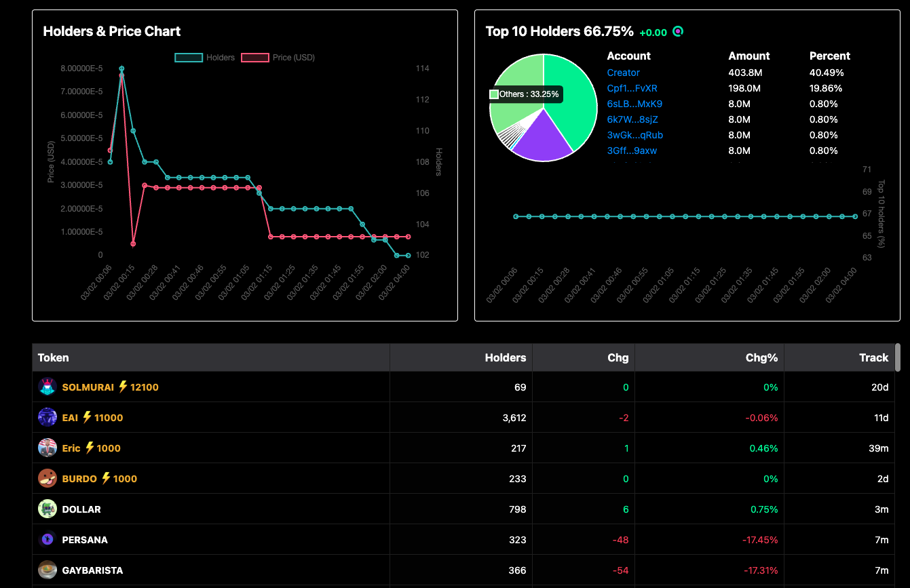Toggle the Holders legend series
This screenshot has width=910, height=588.
click(205, 58)
